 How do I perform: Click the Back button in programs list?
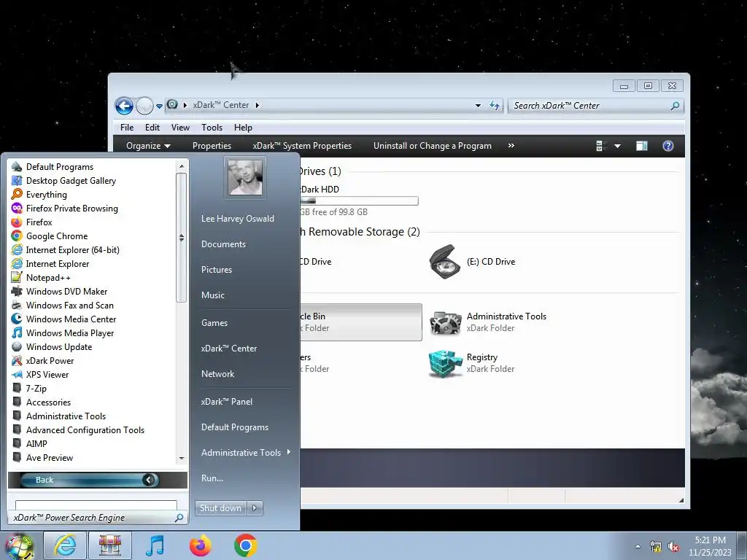point(88,480)
